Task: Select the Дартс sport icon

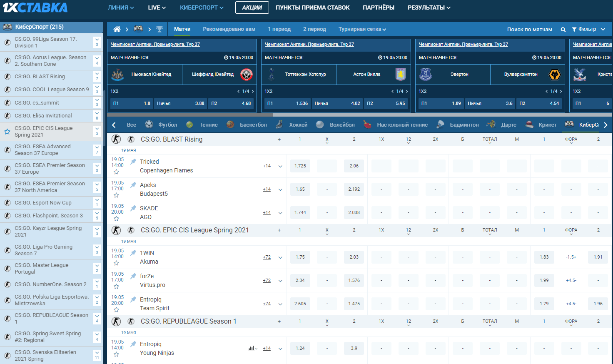Action: [491, 124]
